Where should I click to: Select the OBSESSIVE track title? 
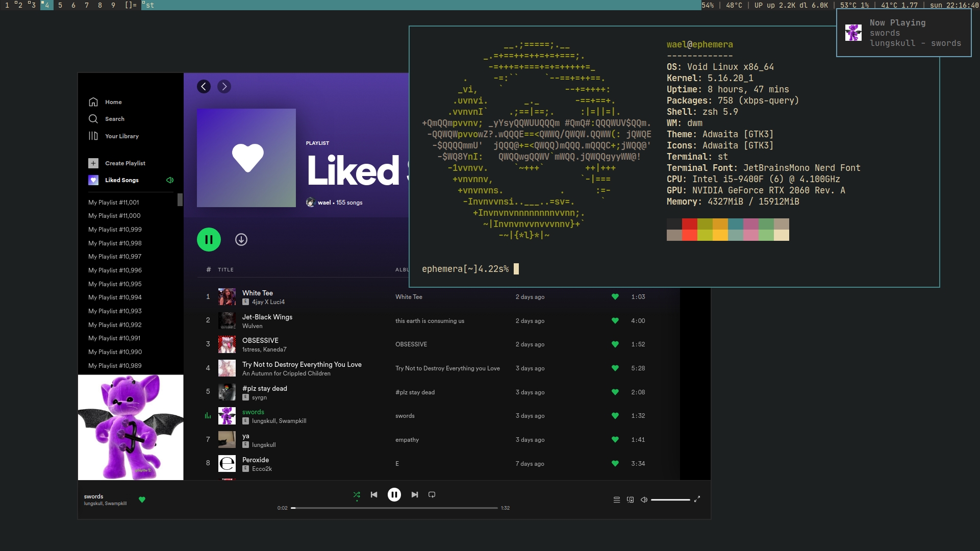tap(260, 341)
